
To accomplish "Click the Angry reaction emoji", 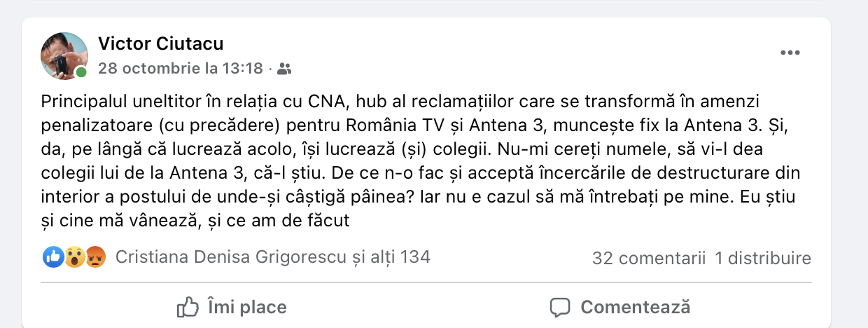I will (x=94, y=257).
